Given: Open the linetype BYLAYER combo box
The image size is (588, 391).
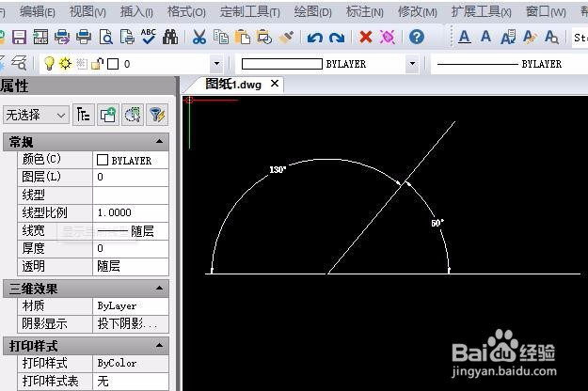Looking at the screenshot, I should (509, 64).
